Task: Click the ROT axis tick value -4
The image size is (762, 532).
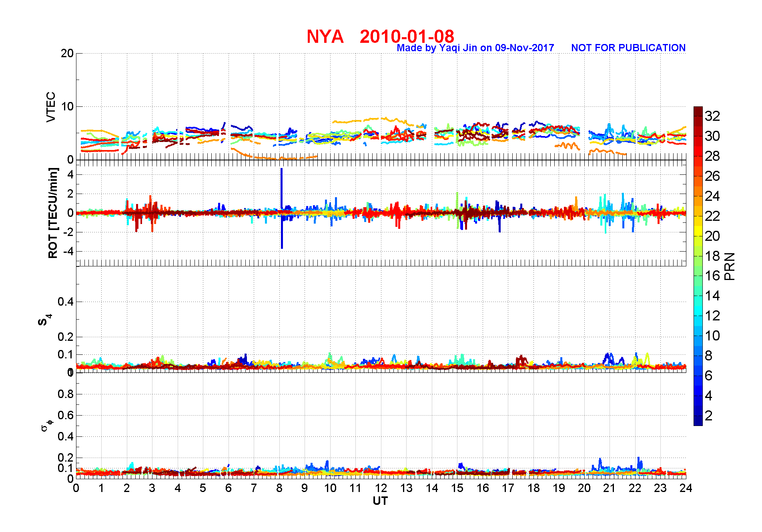Action: [x=68, y=252]
